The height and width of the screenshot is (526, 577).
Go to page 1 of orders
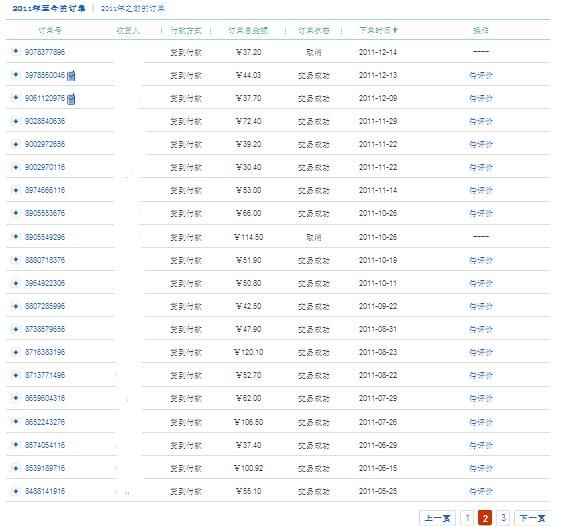(467, 518)
